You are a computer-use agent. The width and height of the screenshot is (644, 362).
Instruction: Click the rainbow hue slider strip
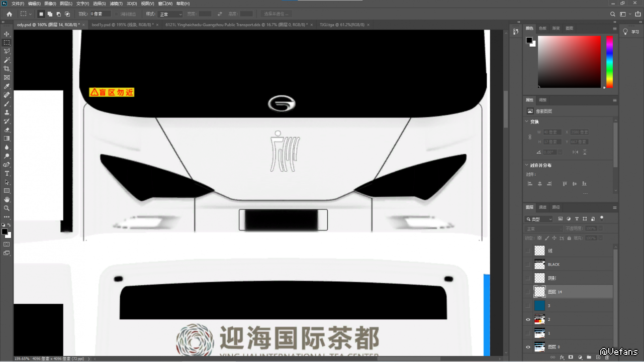pos(609,62)
